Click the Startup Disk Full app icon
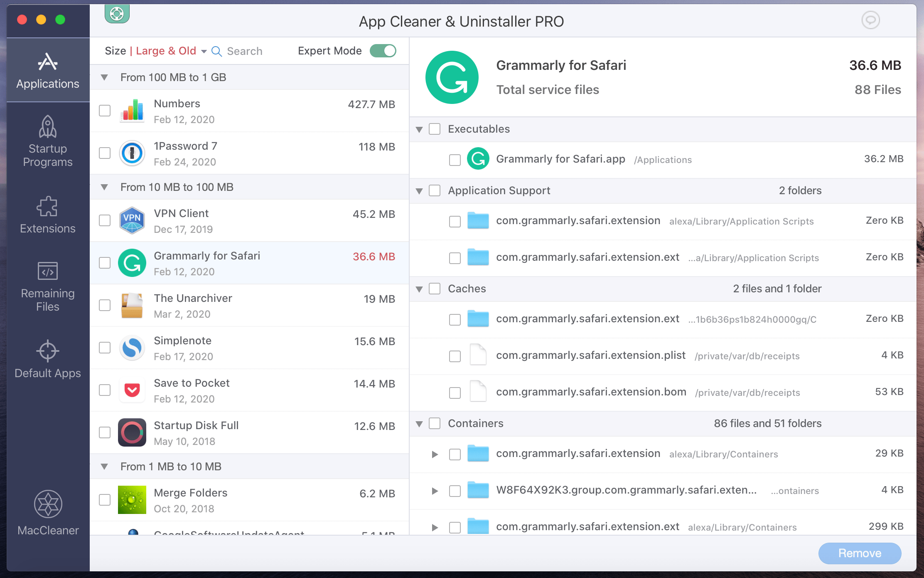Image resolution: width=924 pixels, height=578 pixels. (132, 432)
